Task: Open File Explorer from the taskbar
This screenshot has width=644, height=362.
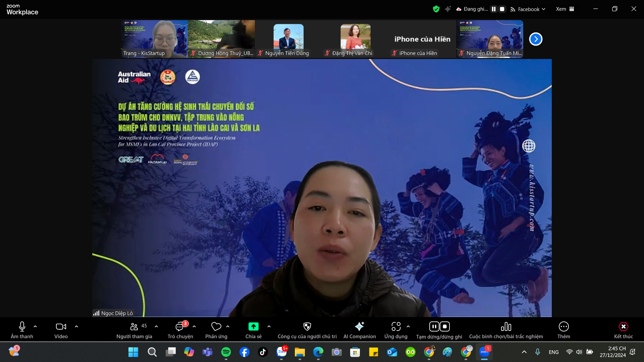Action: [x=300, y=352]
